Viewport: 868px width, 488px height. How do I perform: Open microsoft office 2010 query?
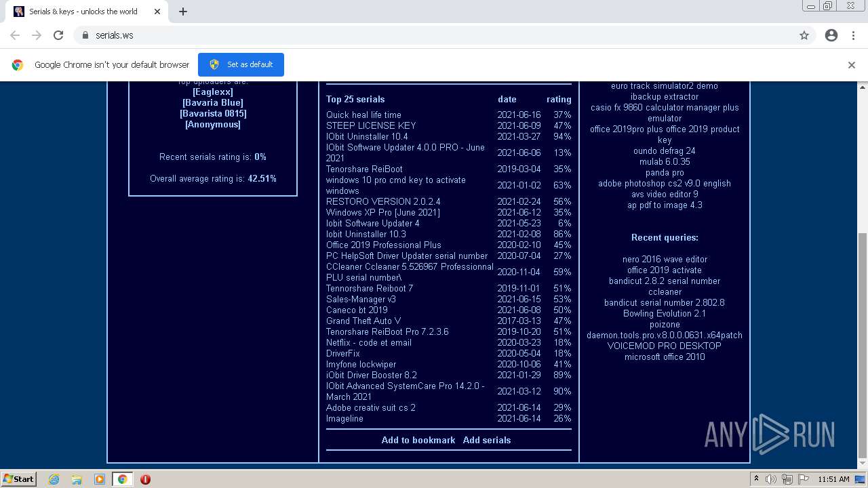coord(665,357)
